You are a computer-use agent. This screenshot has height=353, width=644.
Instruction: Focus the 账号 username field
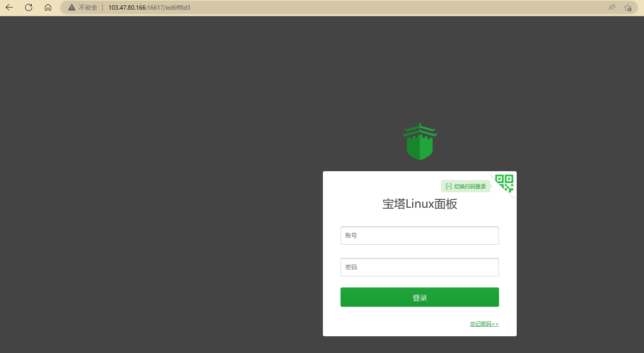tap(420, 235)
